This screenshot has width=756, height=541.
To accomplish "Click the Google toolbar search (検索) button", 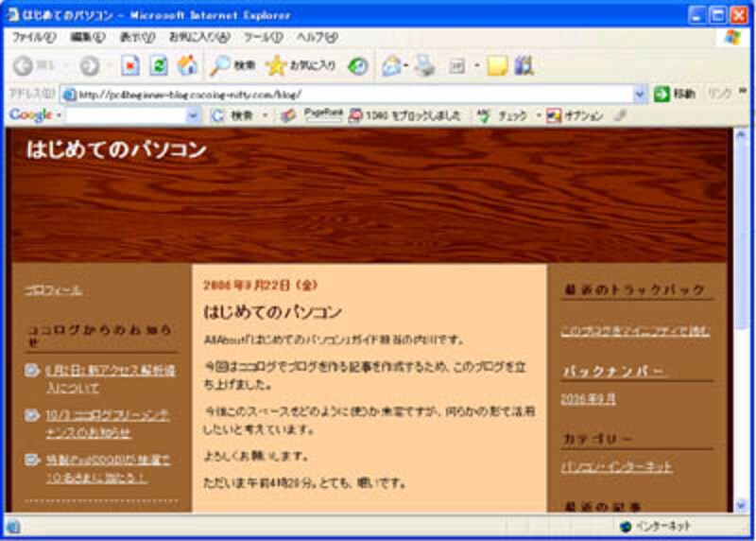I will point(233,115).
